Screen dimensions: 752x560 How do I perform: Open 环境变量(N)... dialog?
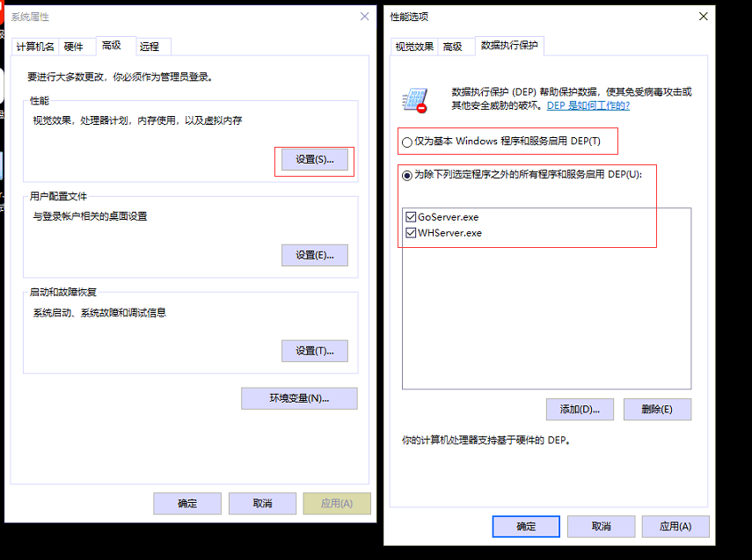point(299,398)
